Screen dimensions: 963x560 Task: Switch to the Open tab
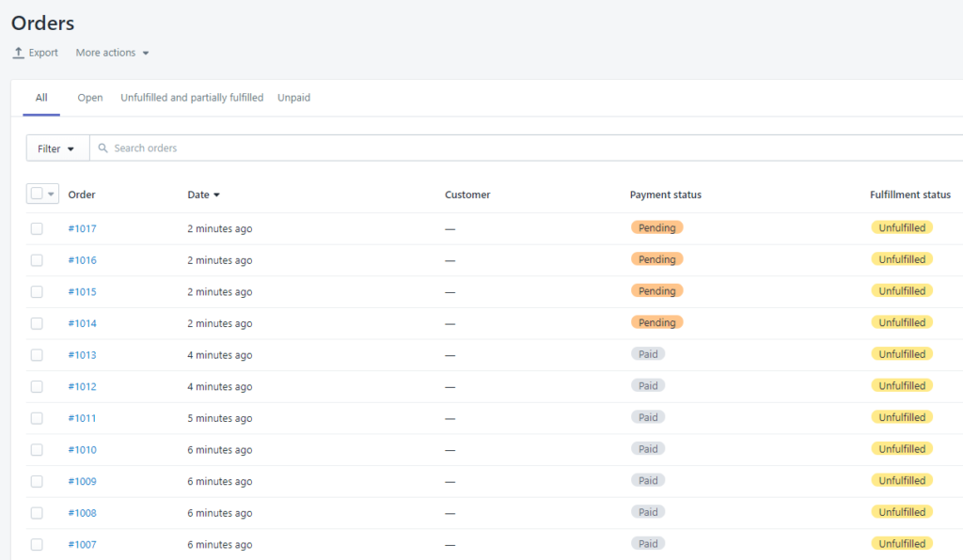[89, 97]
